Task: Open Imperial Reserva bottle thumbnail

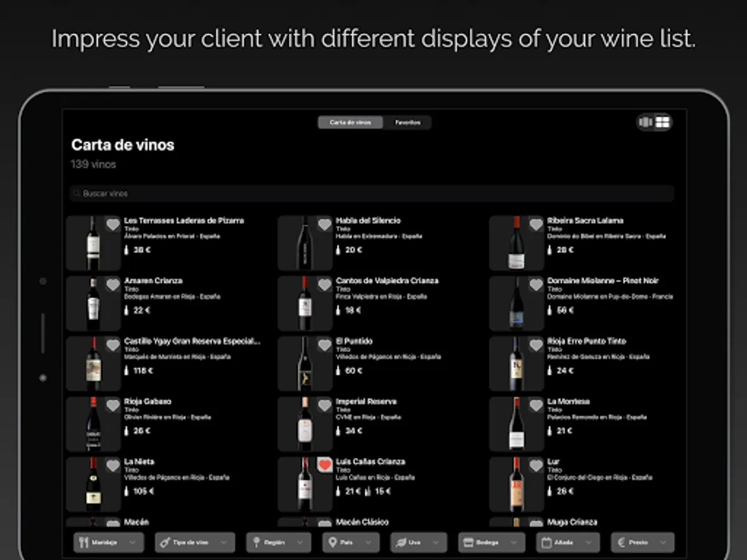Action: click(305, 424)
